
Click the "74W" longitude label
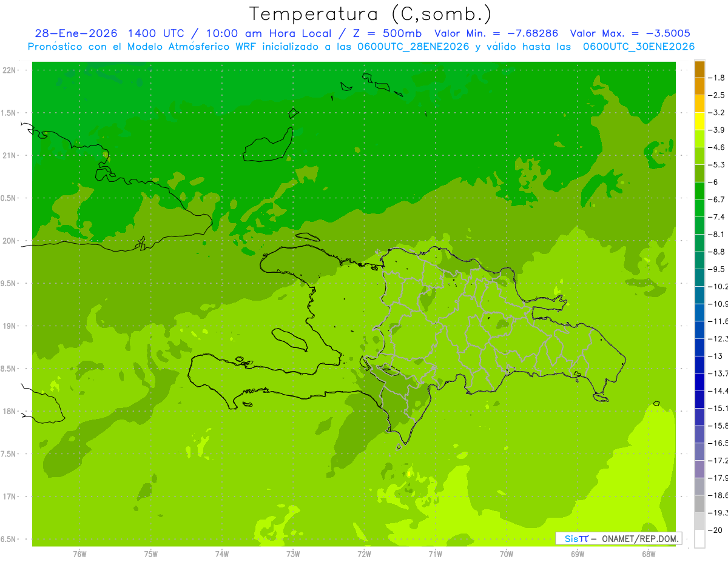(x=222, y=554)
